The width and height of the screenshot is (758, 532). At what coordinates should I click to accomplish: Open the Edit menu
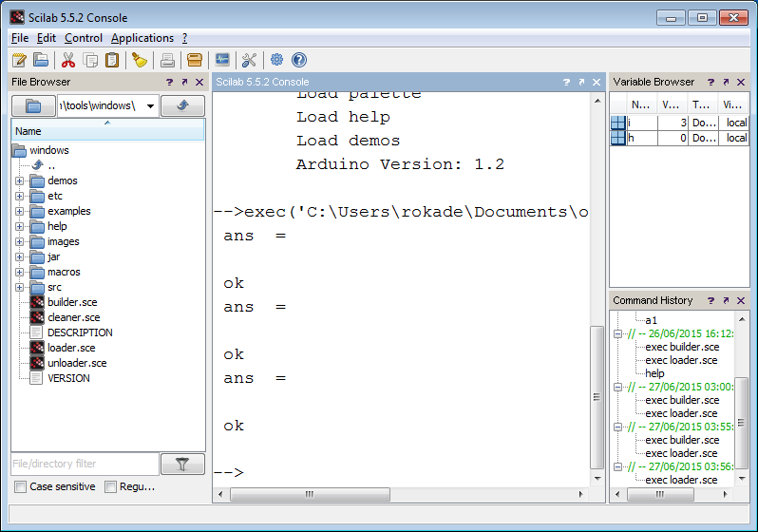(x=47, y=38)
